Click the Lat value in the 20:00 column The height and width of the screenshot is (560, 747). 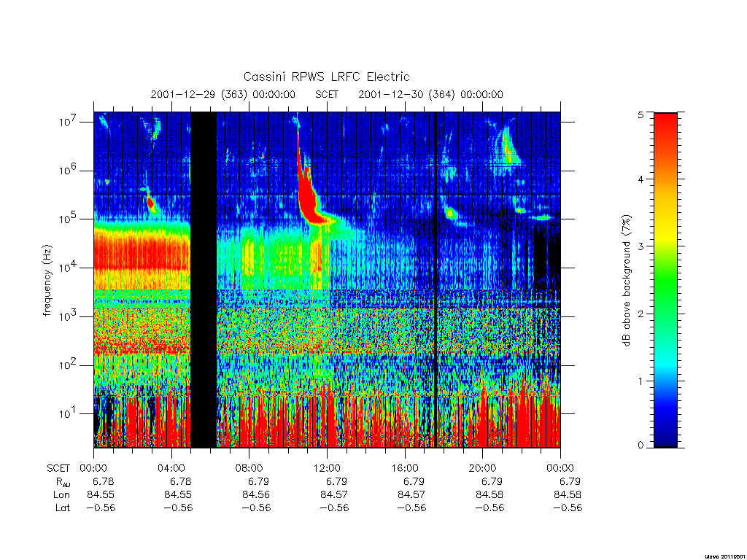489,507
